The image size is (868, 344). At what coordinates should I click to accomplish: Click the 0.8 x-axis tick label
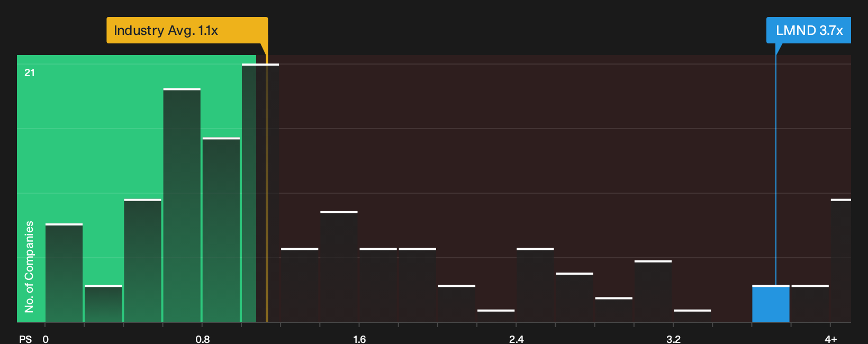pos(202,339)
